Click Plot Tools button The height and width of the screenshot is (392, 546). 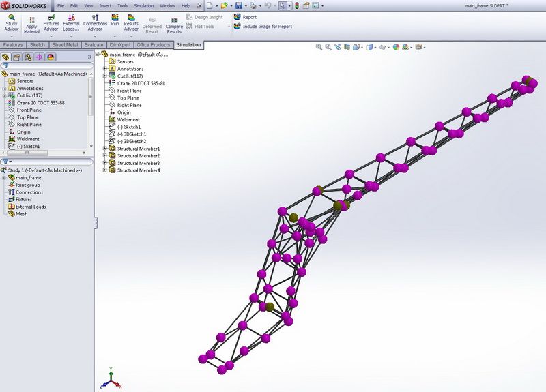point(200,26)
